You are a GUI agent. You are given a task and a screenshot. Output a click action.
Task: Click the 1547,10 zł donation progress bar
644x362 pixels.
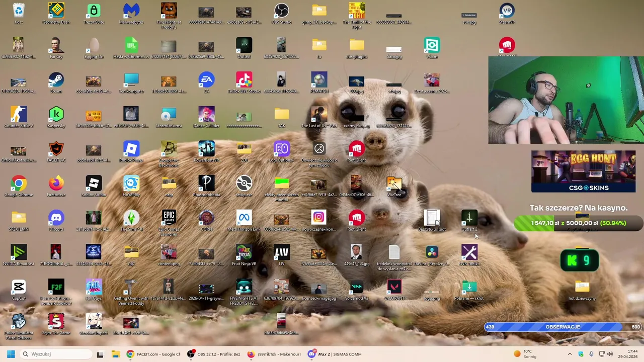[578, 223]
